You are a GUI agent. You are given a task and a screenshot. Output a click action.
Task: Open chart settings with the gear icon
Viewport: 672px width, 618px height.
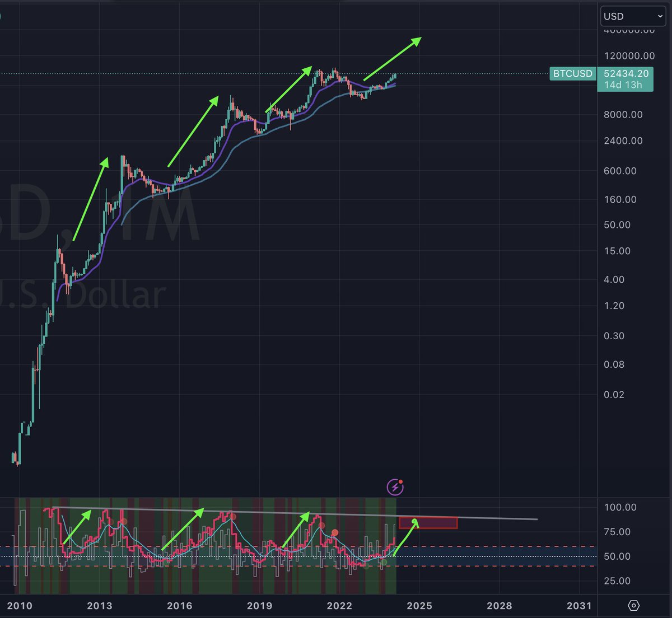pos(633,606)
